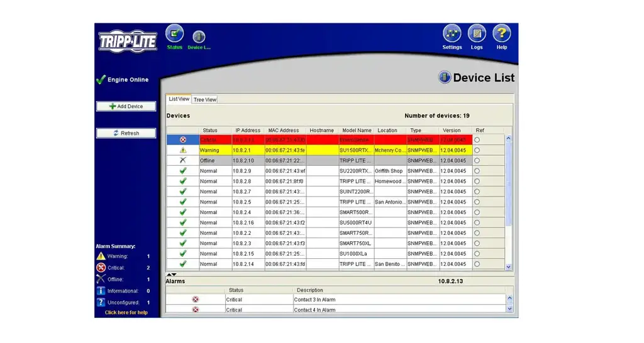This screenshot has width=644, height=343.
Task: Open the Settings icon
Action: pos(452,34)
